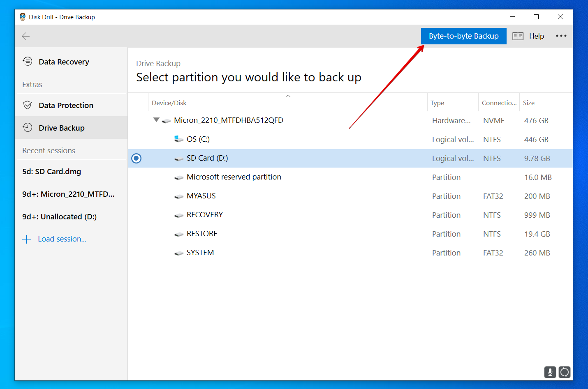The width and height of the screenshot is (588, 389).
Task: Click FAT32 in the MYASUS row
Action: (x=493, y=196)
